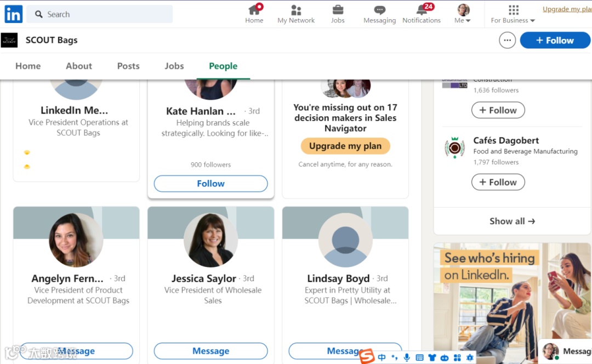Open the SCOUT Bags company logo
The width and height of the screenshot is (592, 364).
click(9, 40)
